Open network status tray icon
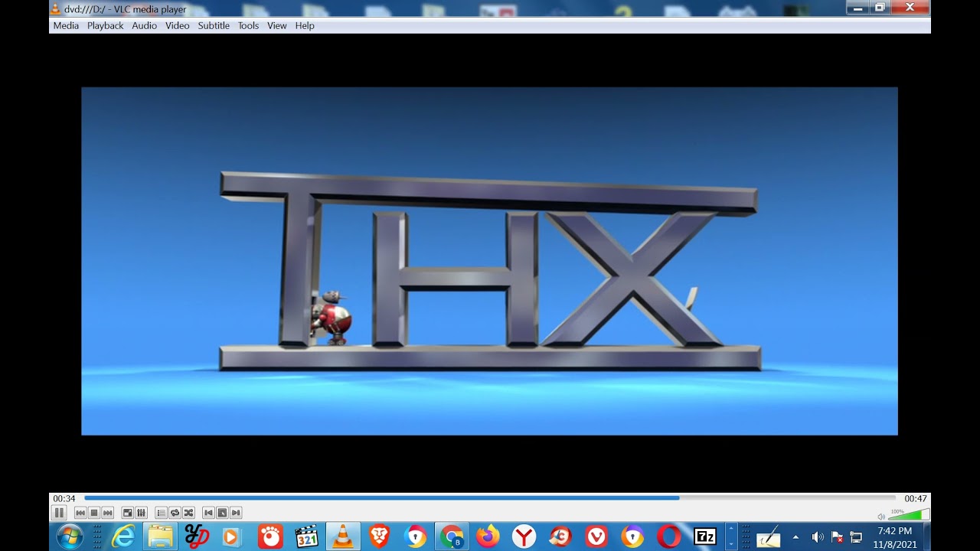 tap(856, 537)
